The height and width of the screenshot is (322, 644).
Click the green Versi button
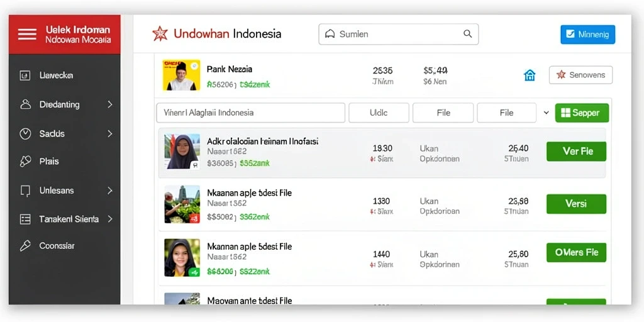(x=576, y=204)
